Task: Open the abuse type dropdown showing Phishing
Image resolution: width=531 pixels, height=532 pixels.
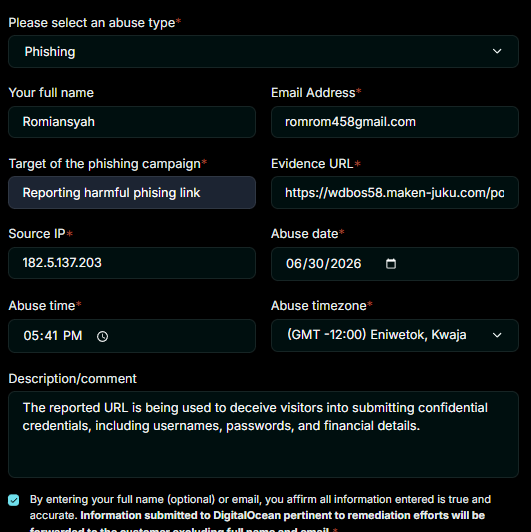Action: [x=263, y=52]
